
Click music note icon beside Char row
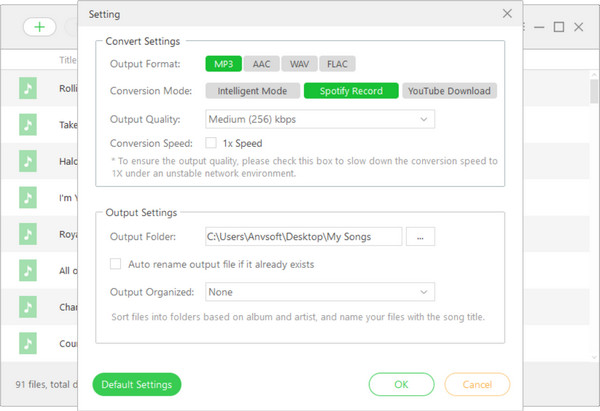coord(28,307)
